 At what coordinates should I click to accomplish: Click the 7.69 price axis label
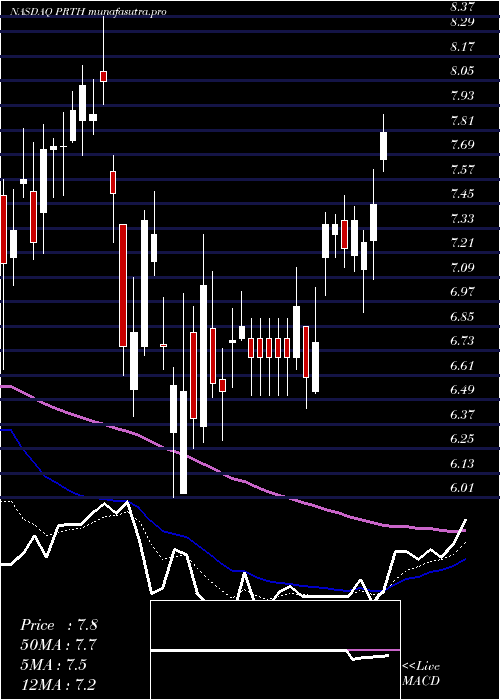464,145
